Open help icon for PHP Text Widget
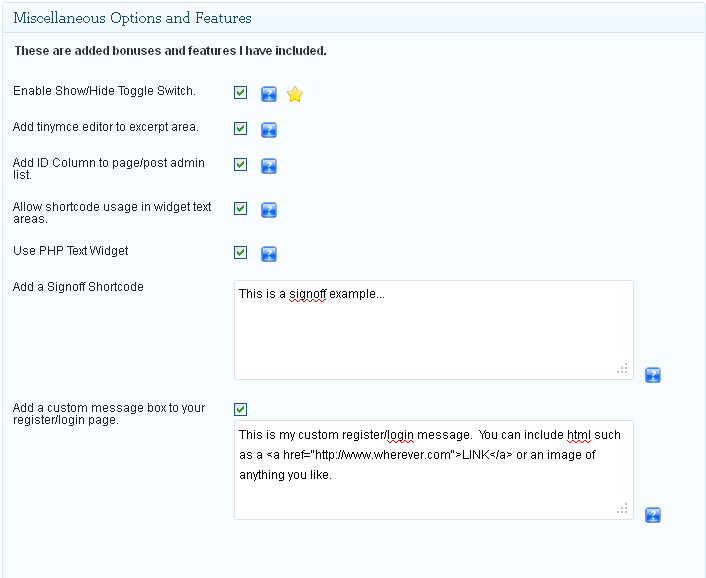The height and width of the screenshot is (578, 706). [268, 254]
